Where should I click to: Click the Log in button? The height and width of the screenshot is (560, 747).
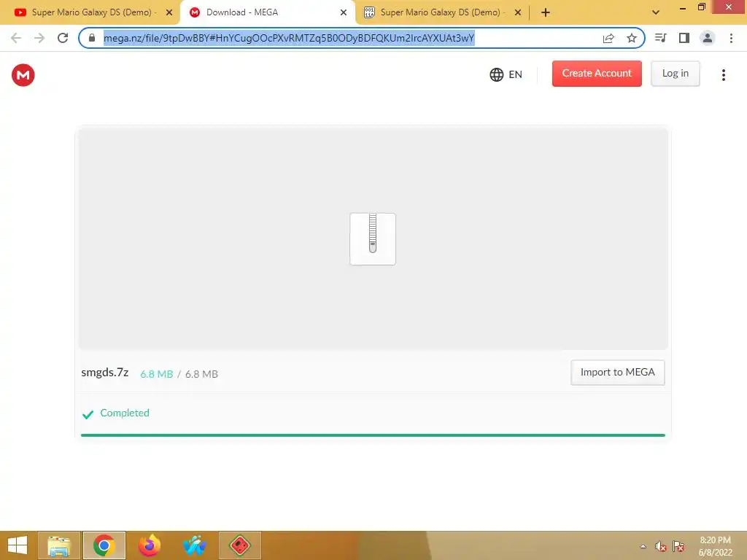(x=675, y=74)
